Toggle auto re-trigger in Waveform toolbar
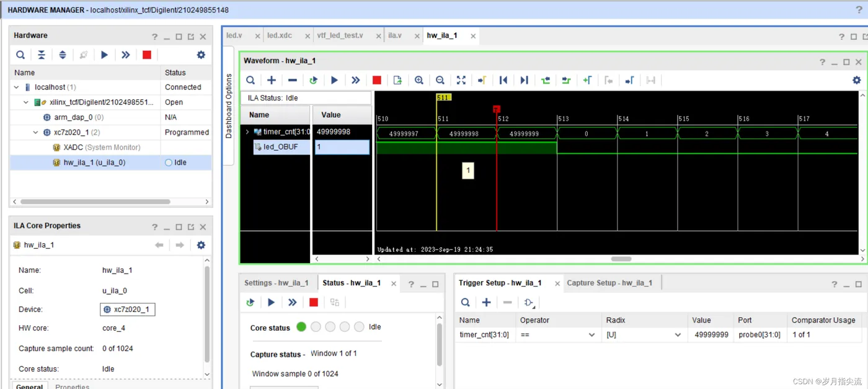This screenshot has width=868, height=389. [314, 80]
